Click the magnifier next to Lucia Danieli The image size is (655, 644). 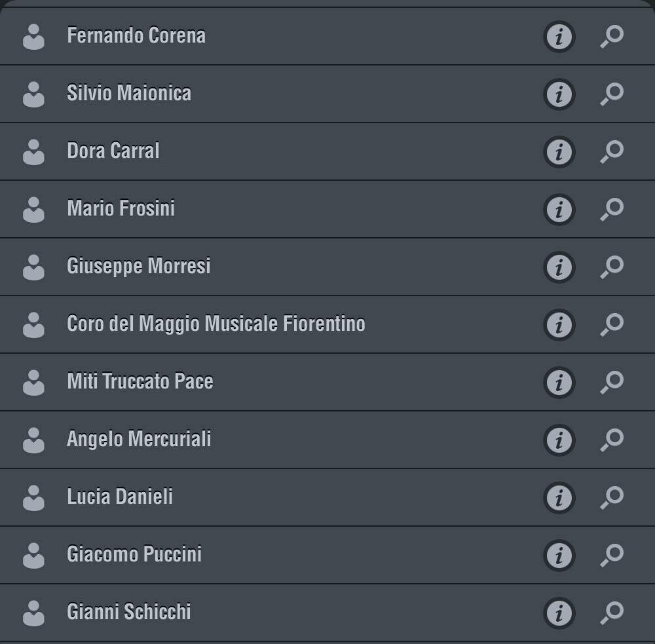tap(612, 498)
